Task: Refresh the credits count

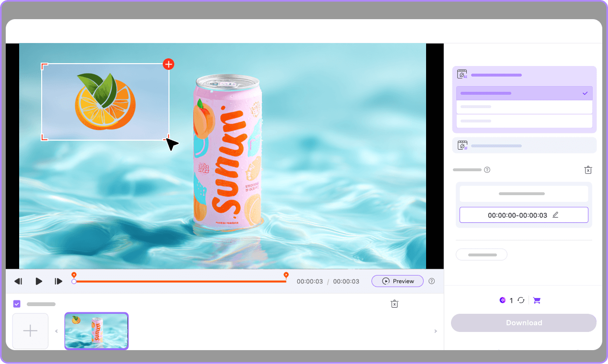Action: click(x=521, y=300)
